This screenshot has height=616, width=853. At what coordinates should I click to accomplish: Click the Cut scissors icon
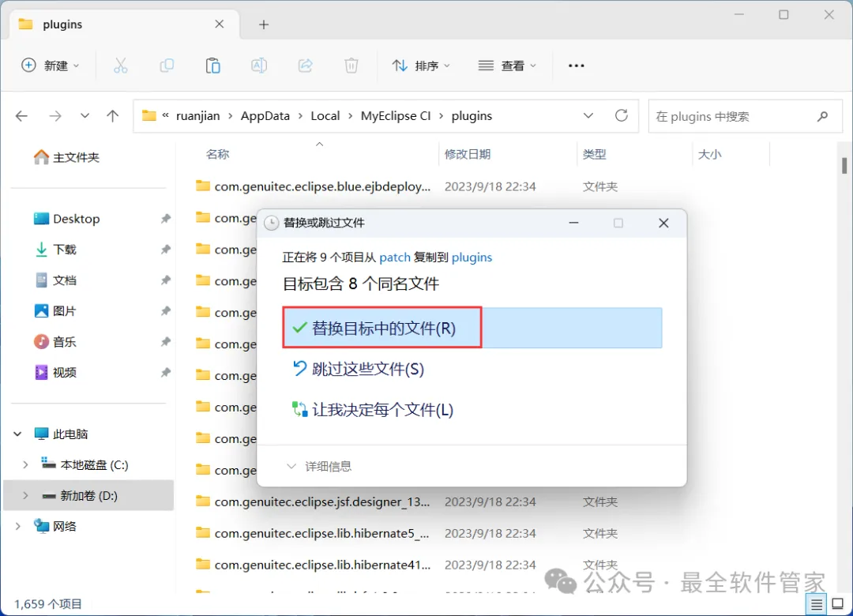coord(121,66)
